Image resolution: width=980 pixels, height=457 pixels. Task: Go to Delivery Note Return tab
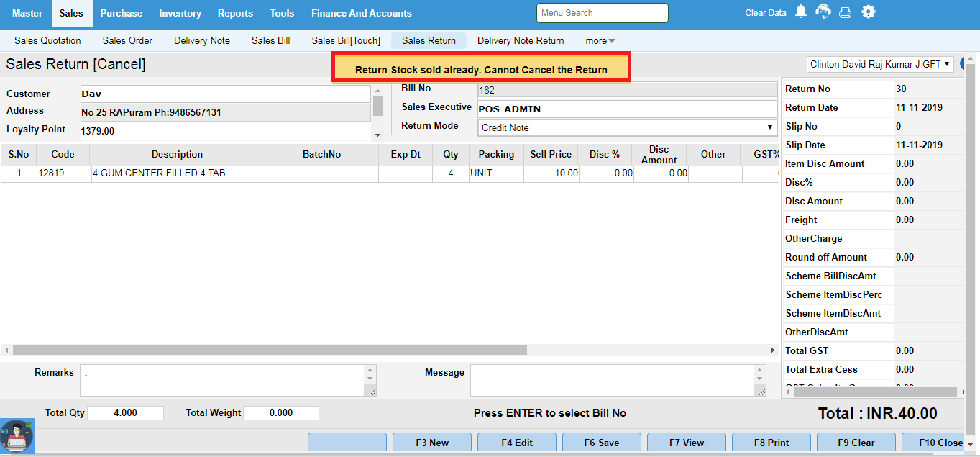pos(521,40)
